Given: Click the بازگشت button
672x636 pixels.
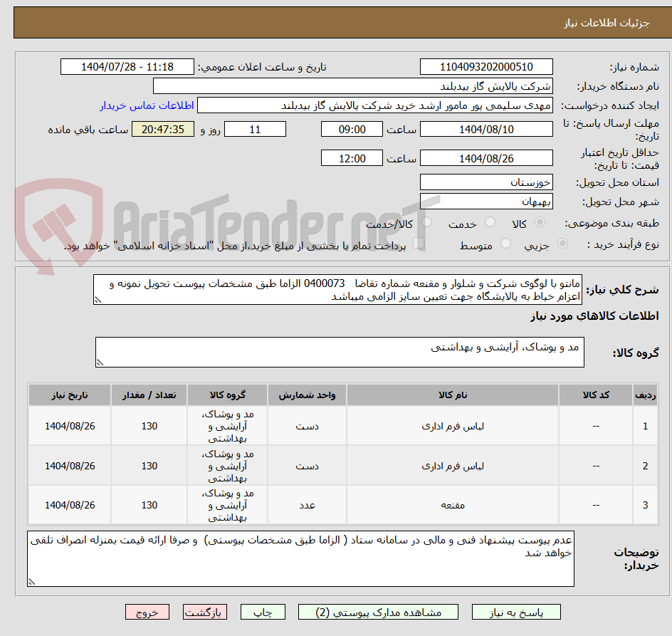Looking at the screenshot, I should click(x=205, y=612).
